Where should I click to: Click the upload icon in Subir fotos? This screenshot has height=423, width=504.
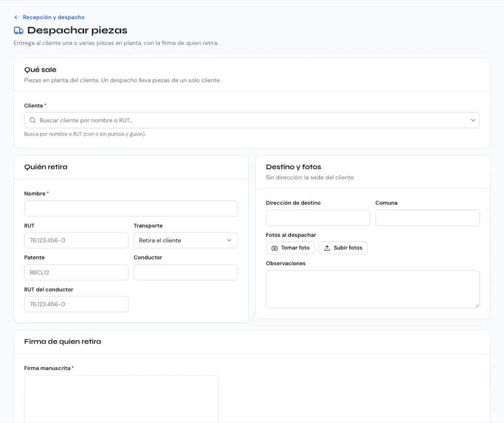click(327, 248)
